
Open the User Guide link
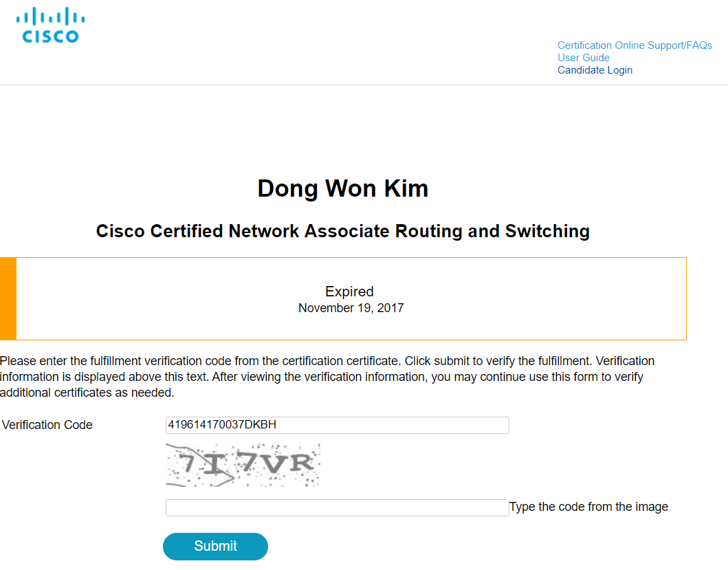(583, 58)
